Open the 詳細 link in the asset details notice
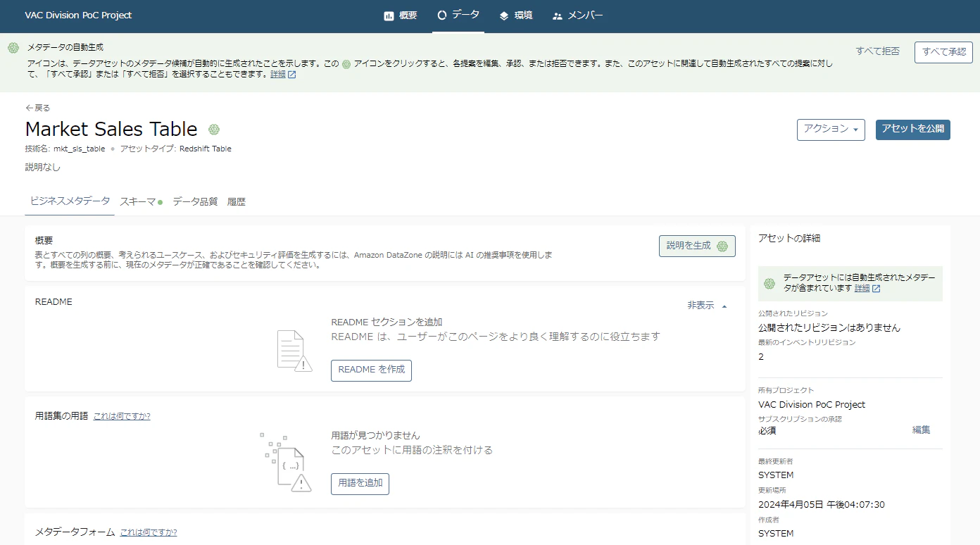Screen dimensions: 980x545 tap(862, 289)
